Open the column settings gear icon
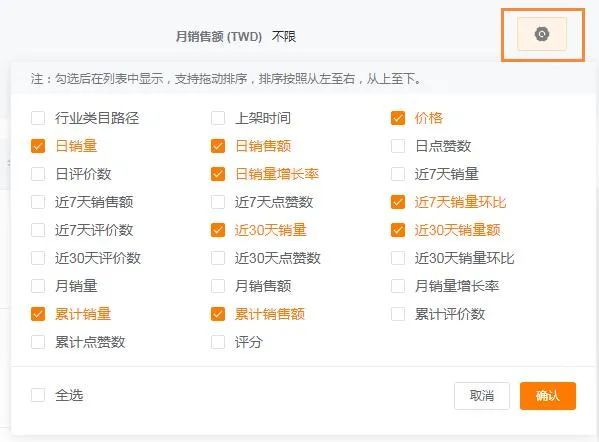The image size is (599, 442). [542, 34]
